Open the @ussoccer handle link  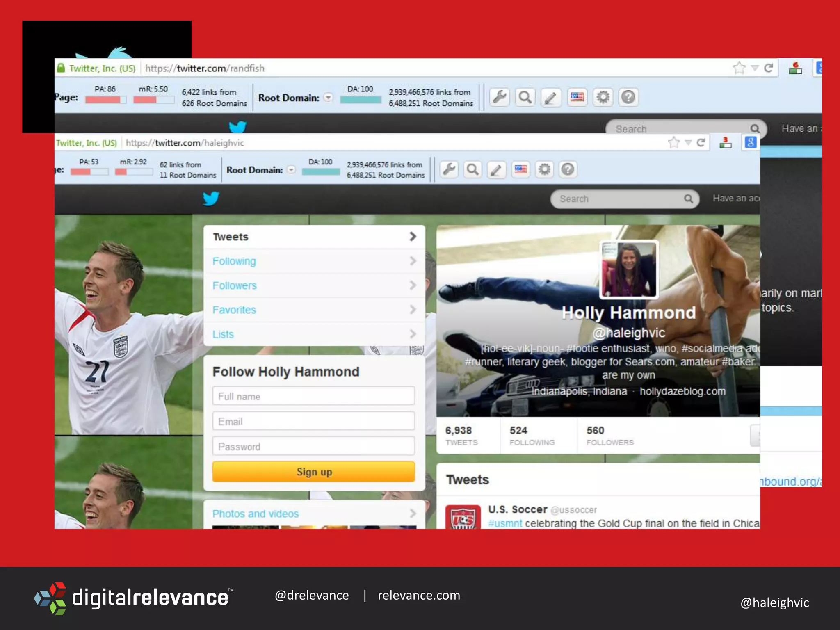pos(574,510)
